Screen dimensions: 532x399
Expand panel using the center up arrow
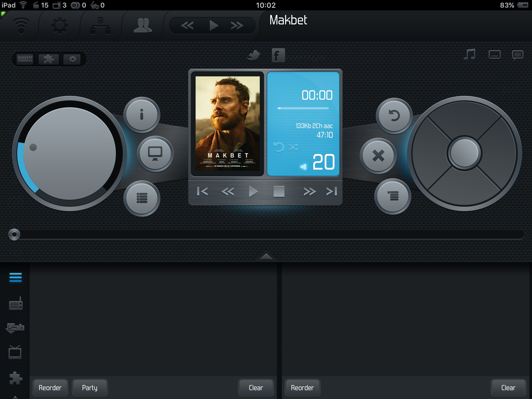pyautogui.click(x=266, y=256)
